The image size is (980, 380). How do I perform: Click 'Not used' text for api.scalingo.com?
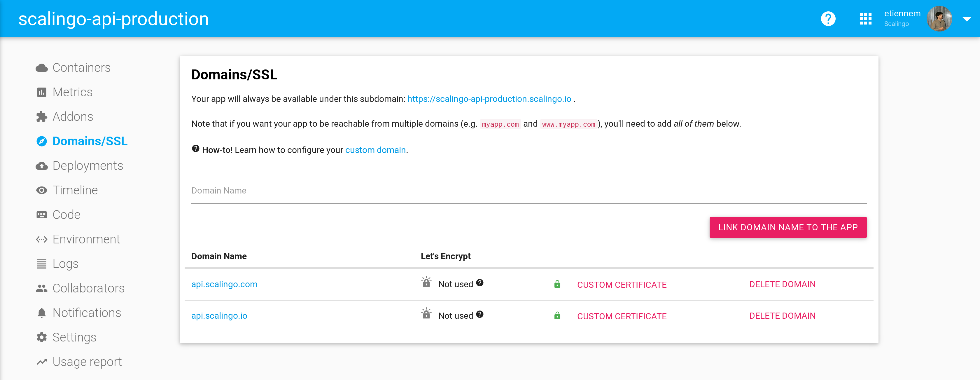[455, 285]
